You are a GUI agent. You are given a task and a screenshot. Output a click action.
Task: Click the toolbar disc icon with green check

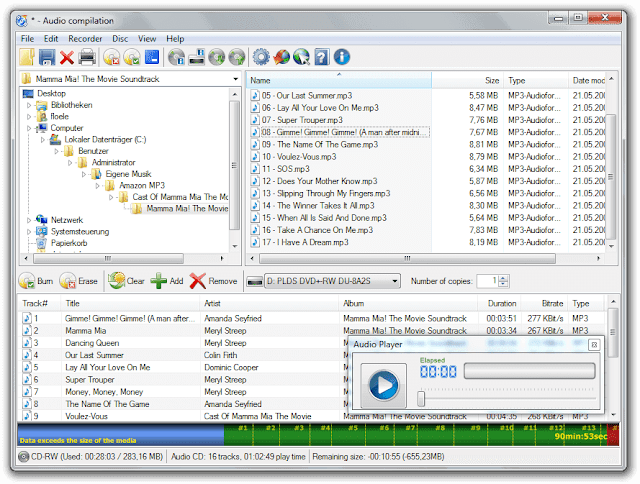[131, 57]
